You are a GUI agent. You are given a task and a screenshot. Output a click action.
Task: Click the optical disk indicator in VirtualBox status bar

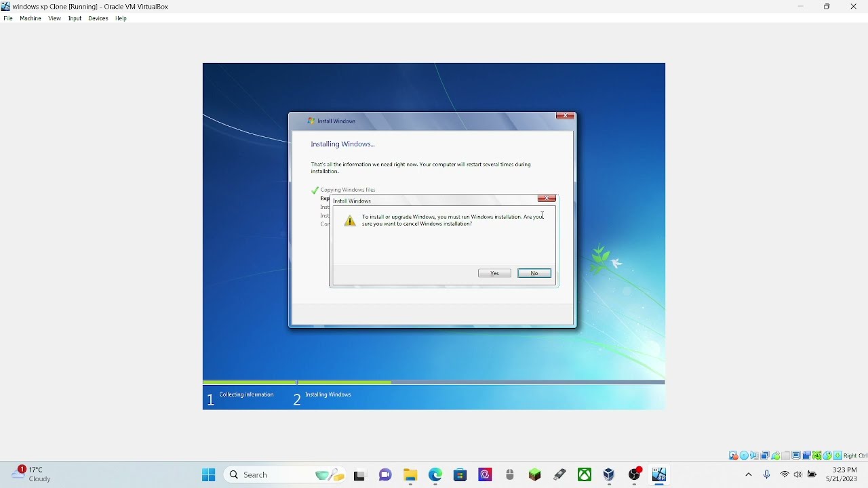click(744, 455)
